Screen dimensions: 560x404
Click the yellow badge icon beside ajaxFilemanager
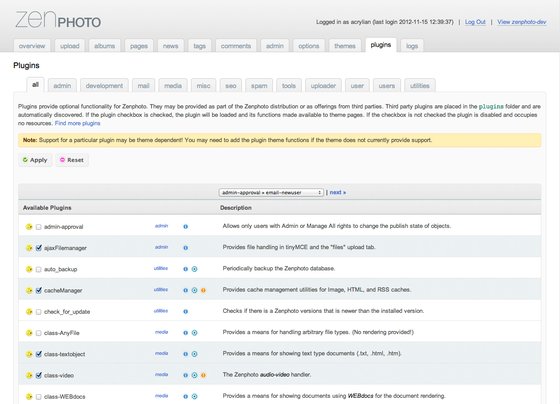[29, 248]
